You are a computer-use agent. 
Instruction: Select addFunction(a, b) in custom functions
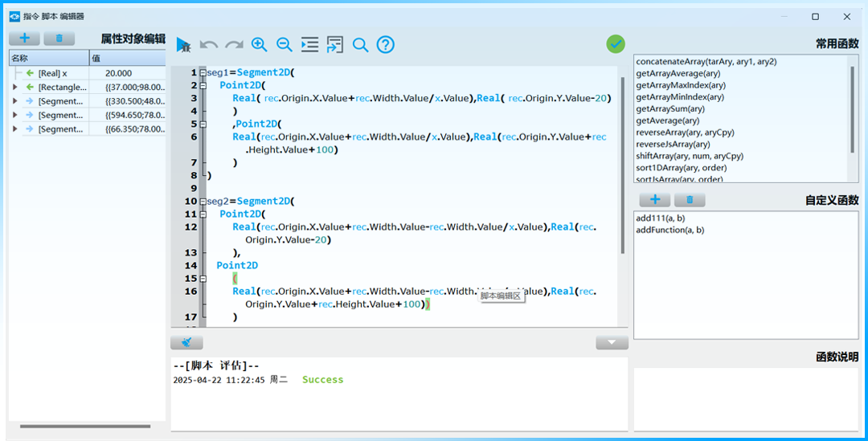tap(669, 230)
